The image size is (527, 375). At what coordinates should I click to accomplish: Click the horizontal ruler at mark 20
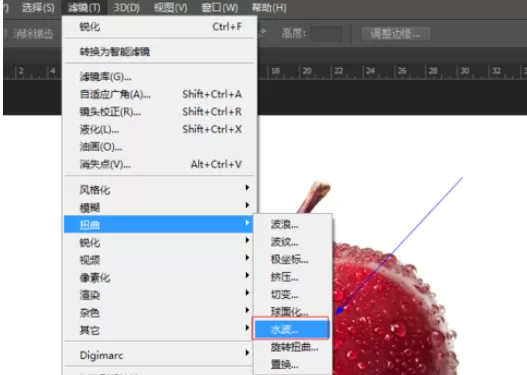pyautogui.click(x=307, y=71)
